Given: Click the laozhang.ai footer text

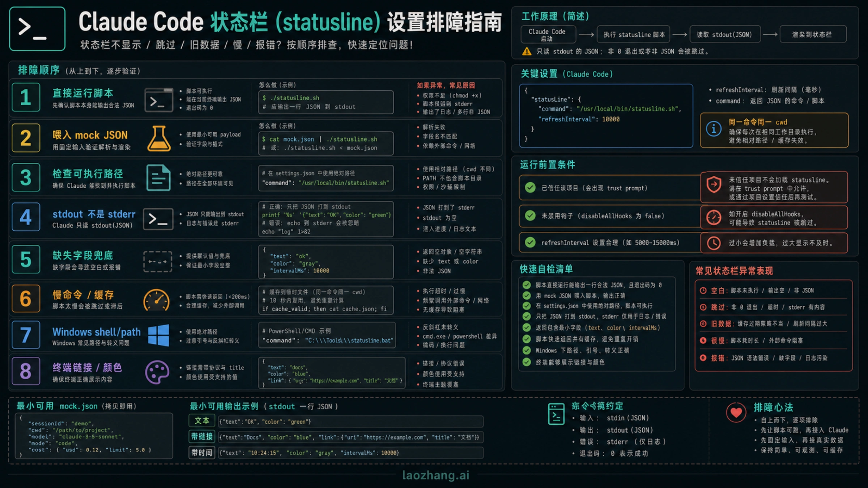Looking at the screenshot, I should point(436,475).
